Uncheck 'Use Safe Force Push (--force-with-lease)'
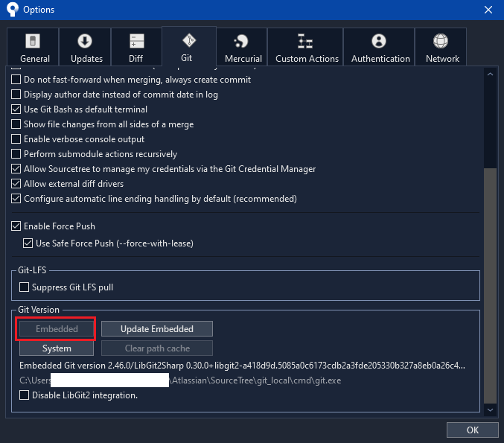The width and height of the screenshot is (504, 443). click(x=28, y=243)
